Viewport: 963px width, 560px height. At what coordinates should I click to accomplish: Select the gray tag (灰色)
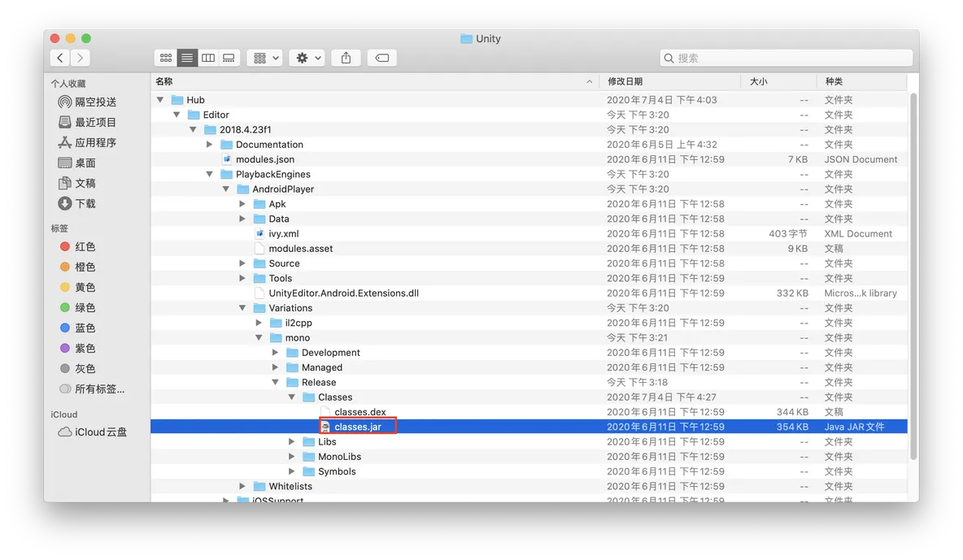77,368
